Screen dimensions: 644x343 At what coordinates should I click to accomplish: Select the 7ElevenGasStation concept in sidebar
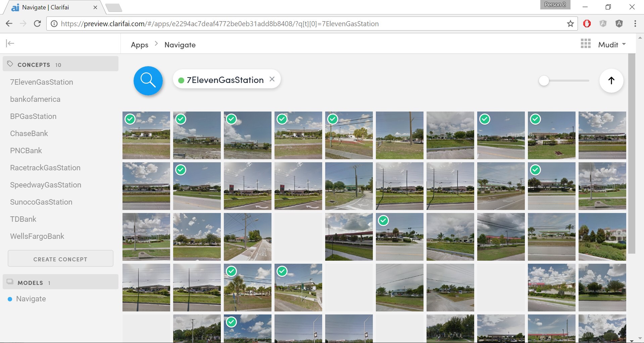click(x=42, y=82)
